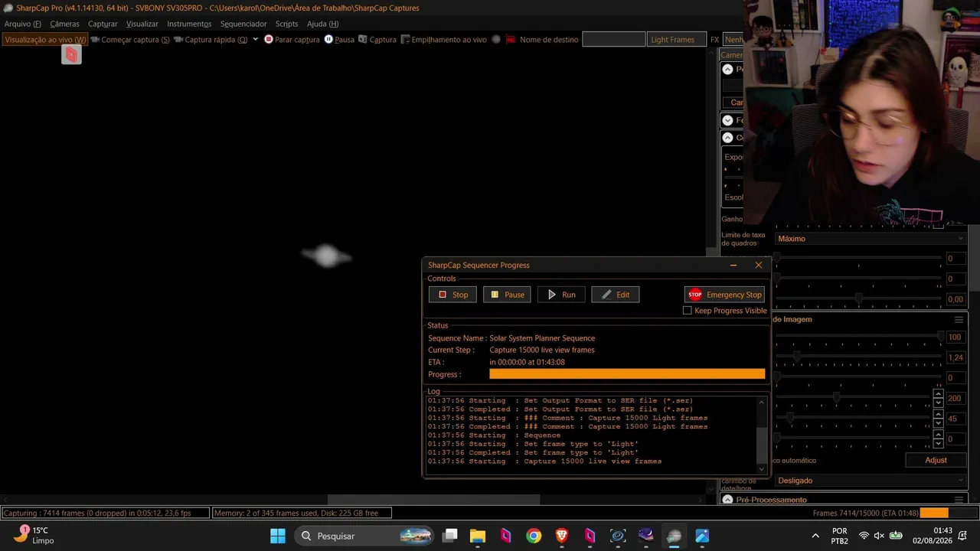Screen dimensions: 980x551
Task: Click the Adjust button
Action: [x=936, y=460]
